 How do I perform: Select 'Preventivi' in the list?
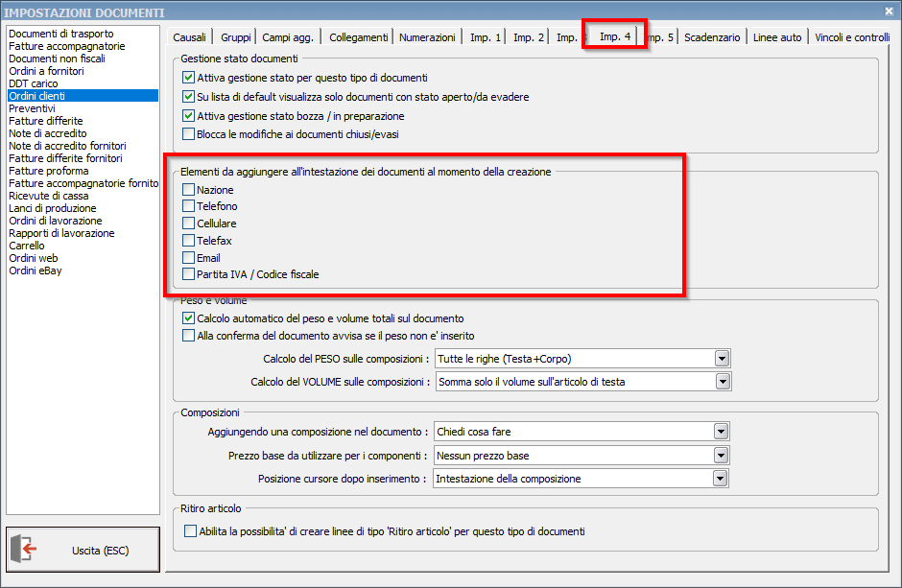click(83, 108)
